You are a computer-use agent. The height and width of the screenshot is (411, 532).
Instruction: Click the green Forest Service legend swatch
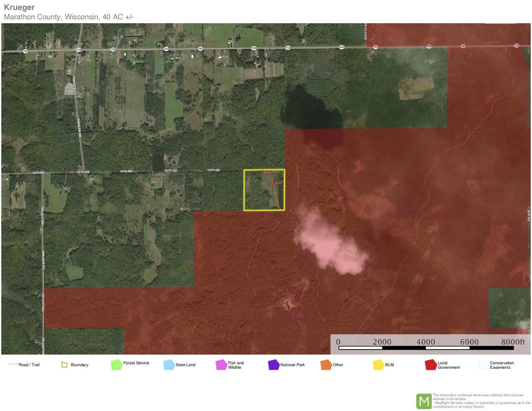tap(116, 365)
